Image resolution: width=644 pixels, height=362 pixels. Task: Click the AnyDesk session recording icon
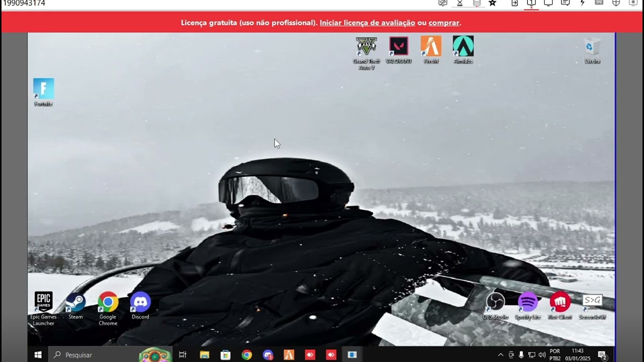click(x=633, y=3)
